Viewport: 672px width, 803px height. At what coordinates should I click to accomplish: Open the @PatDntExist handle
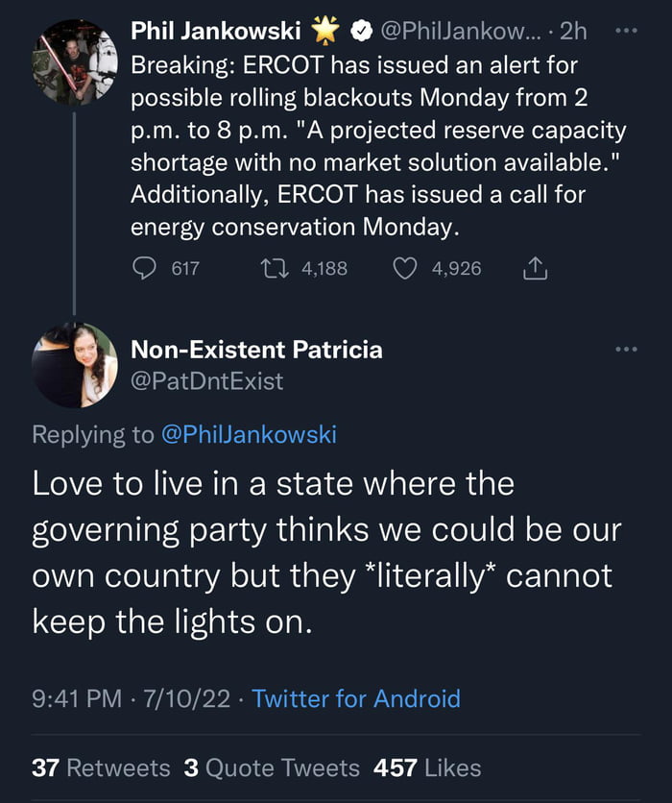pyautogui.click(x=206, y=381)
